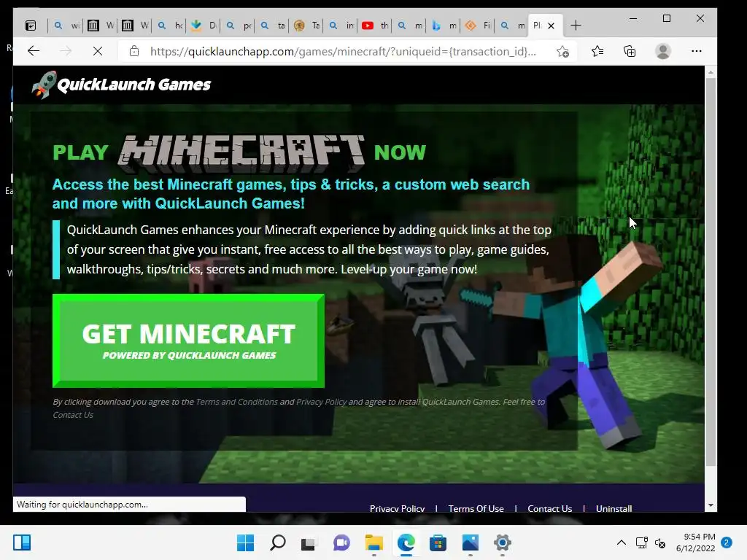
Task: Click the quicklaunchapp.com address bar
Action: pyautogui.click(x=343, y=51)
